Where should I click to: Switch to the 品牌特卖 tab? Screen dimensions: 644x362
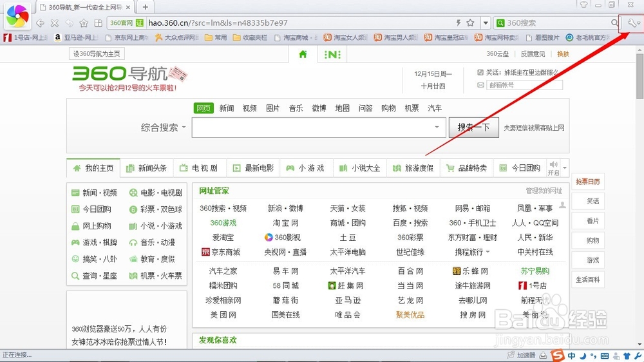pyautogui.click(x=466, y=168)
